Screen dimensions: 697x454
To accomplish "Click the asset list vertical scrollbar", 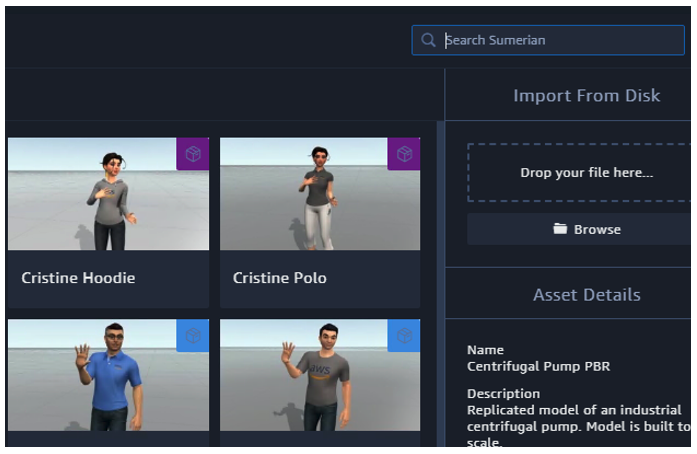I will [441, 284].
